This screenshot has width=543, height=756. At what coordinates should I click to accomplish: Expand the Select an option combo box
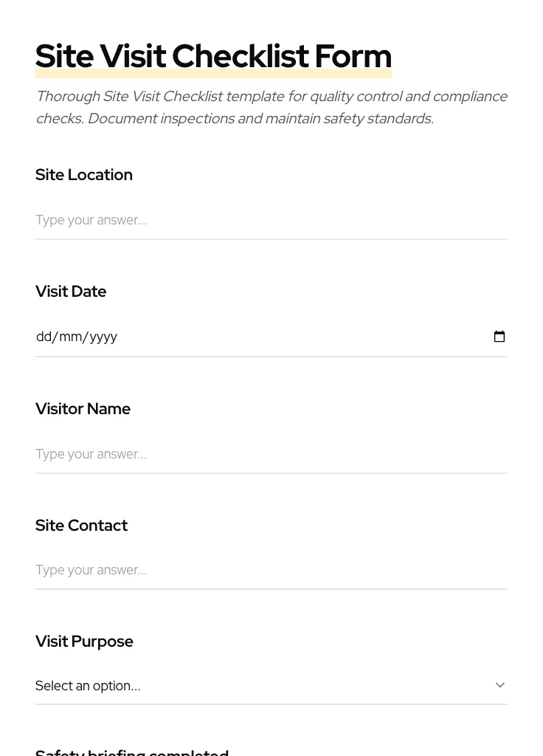(271, 685)
